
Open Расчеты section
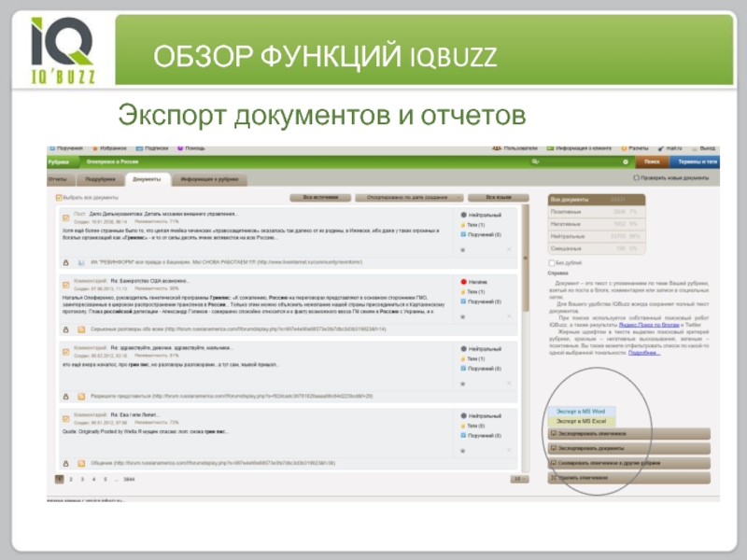635,148
